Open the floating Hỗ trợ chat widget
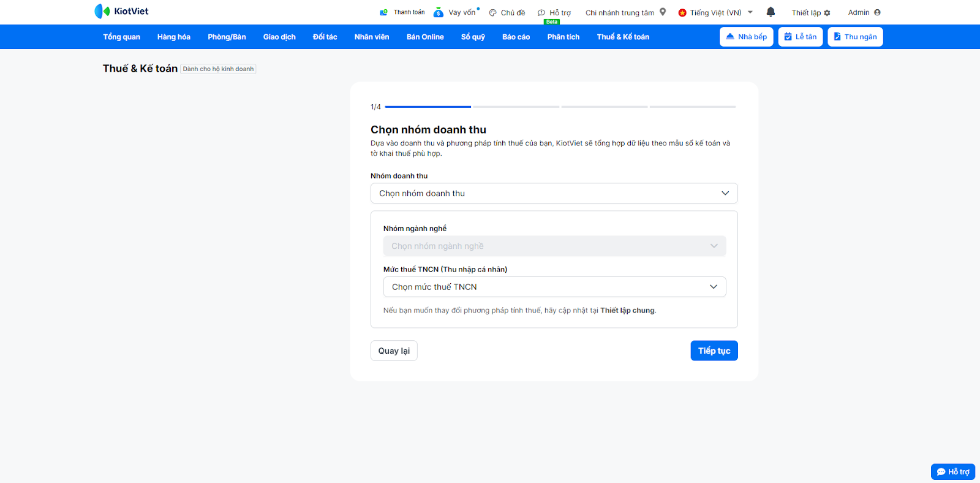Image resolution: width=980 pixels, height=483 pixels. 953,471
